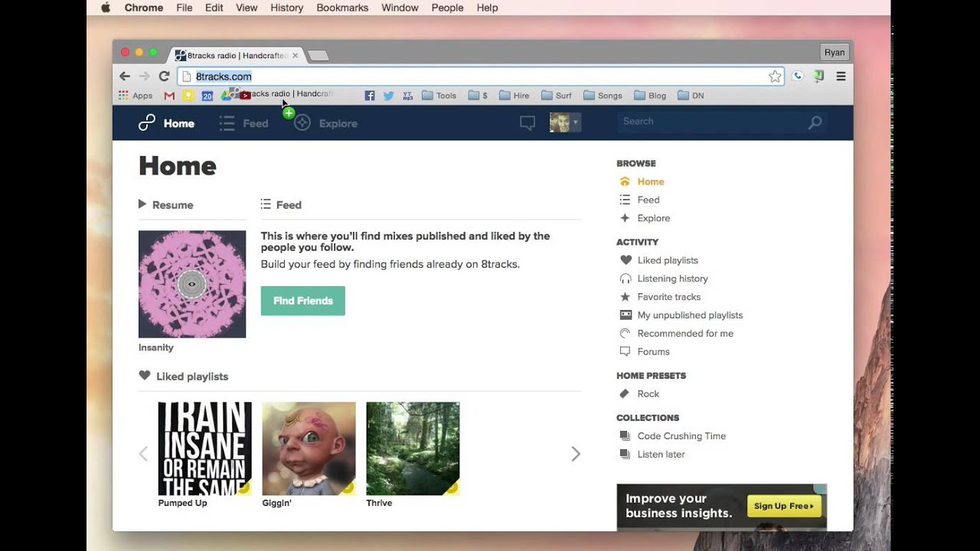Click the Find Friends button
This screenshot has width=980, height=551.
[303, 301]
